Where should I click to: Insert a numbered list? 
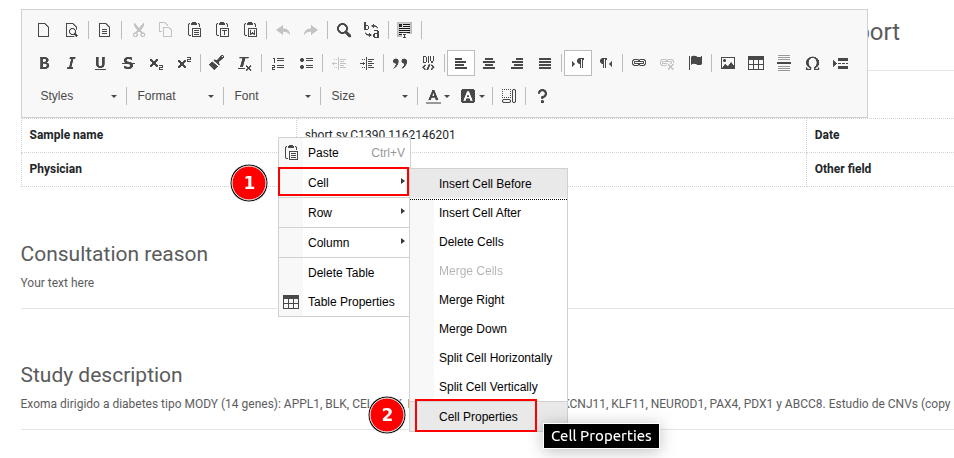coord(278,63)
